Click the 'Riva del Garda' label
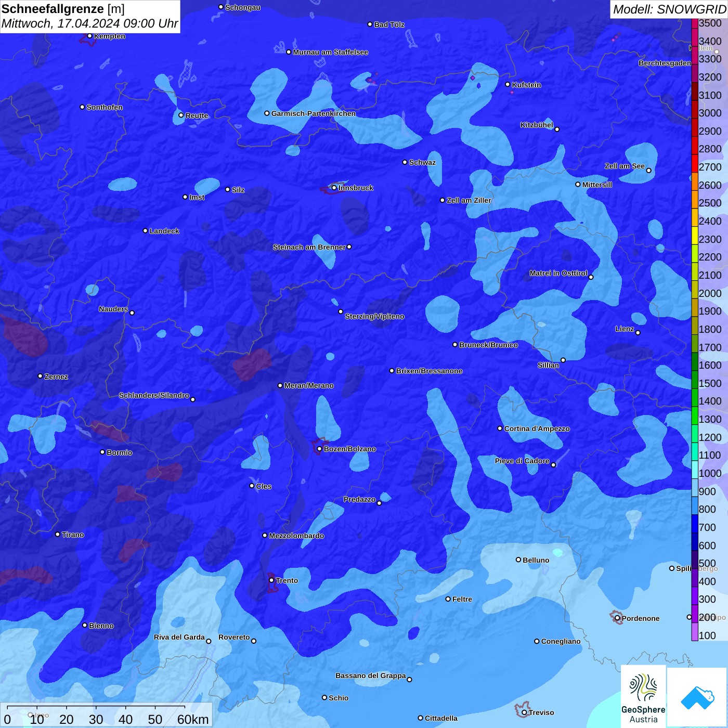This screenshot has height=728, width=728. pos(179,637)
